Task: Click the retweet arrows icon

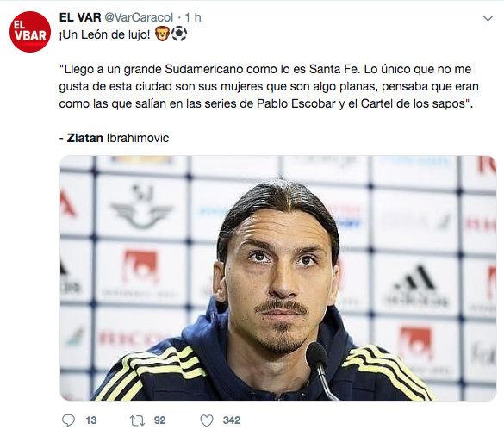Action: click(x=137, y=420)
